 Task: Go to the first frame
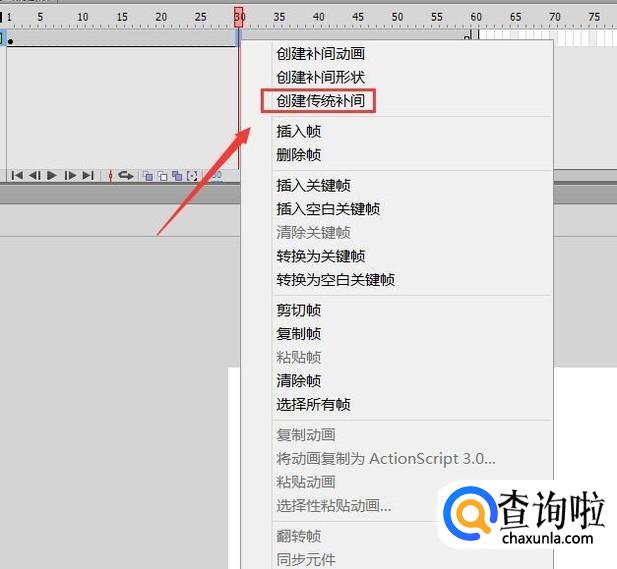coord(17,176)
